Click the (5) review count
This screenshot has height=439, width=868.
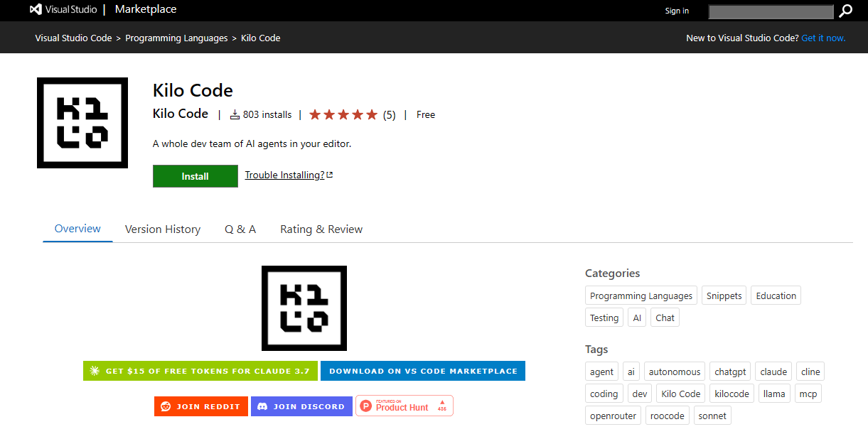(389, 114)
